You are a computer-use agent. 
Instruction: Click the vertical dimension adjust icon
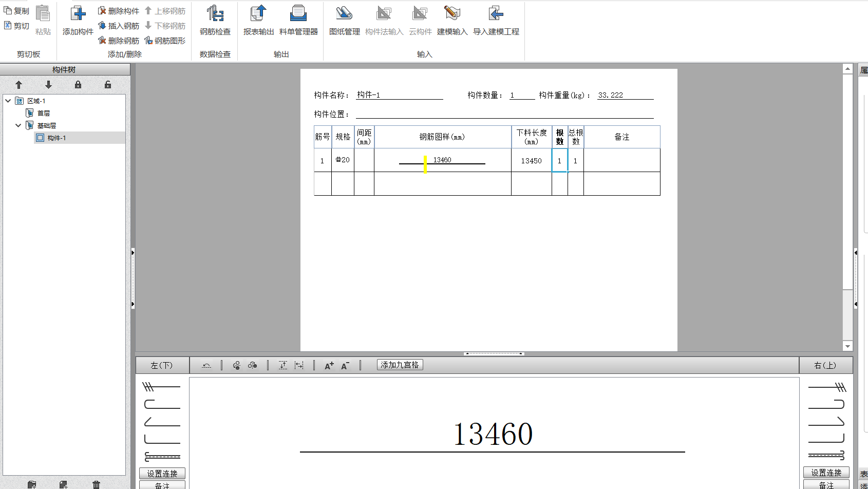(x=282, y=365)
